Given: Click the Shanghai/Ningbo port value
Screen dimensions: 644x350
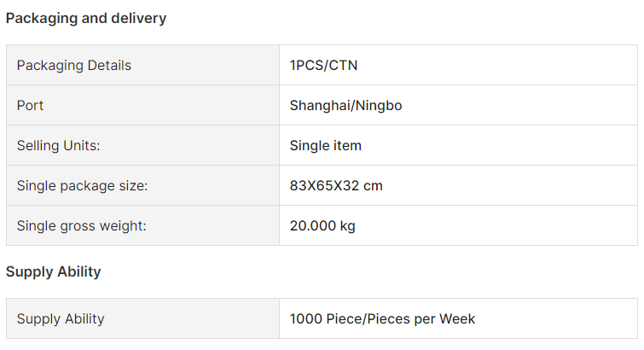Looking at the screenshot, I should tap(345, 106).
